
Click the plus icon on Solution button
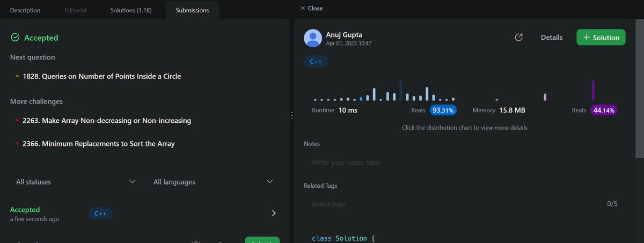point(587,38)
